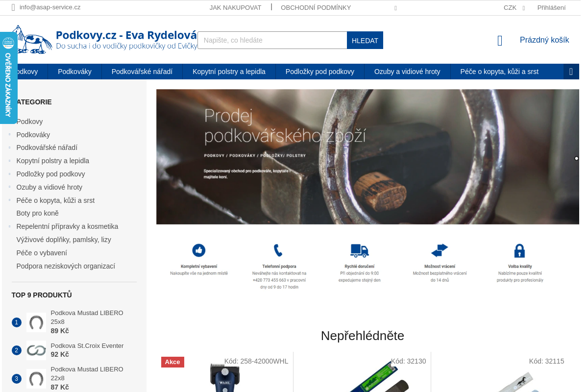Open Podložky pod podkovy navigation menu

(320, 72)
